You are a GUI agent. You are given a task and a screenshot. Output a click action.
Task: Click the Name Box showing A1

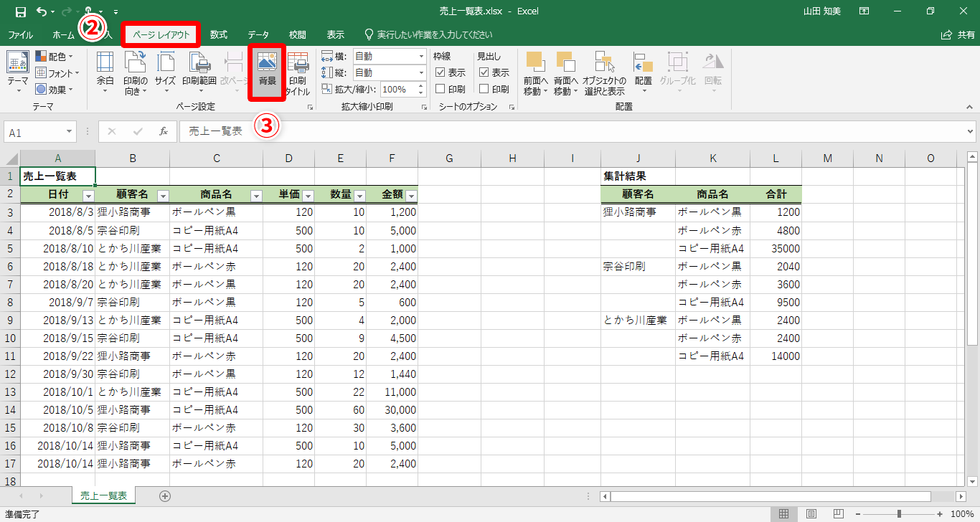[x=34, y=132]
